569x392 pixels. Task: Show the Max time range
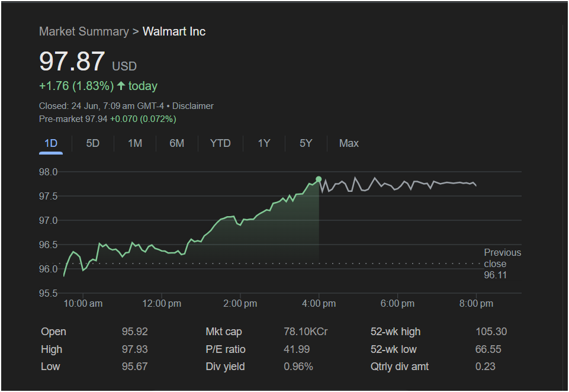(x=349, y=143)
